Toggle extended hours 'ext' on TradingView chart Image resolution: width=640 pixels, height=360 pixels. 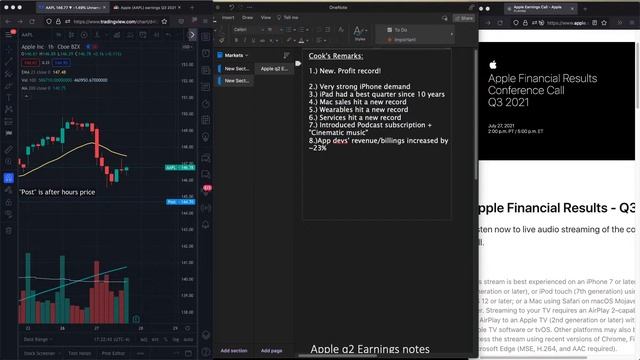pos(155,339)
